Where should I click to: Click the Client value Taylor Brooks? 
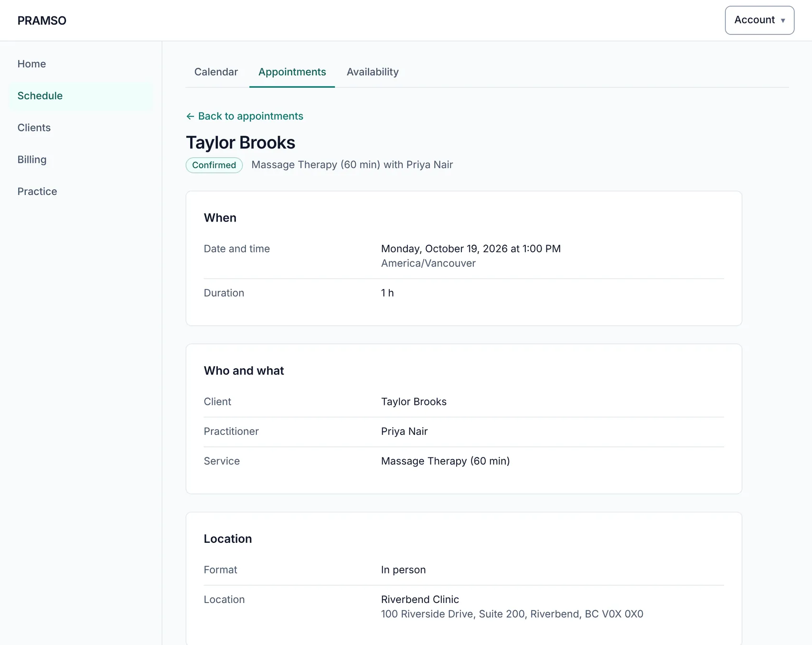coord(414,402)
